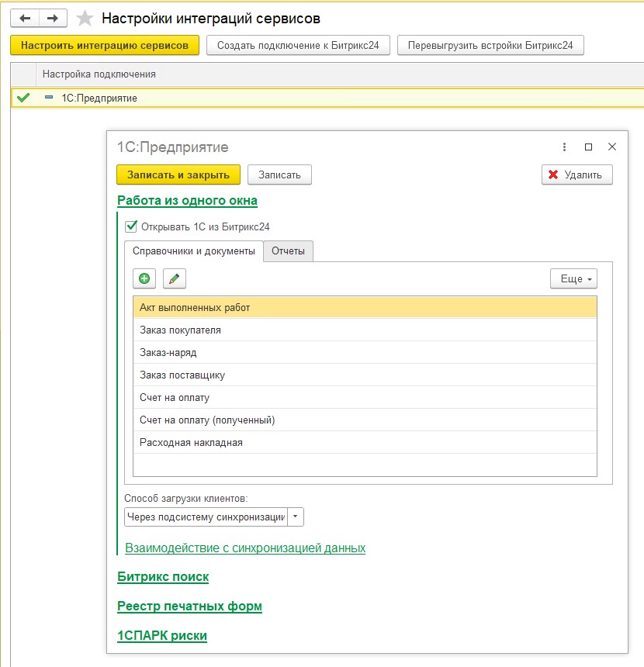Edit selected entry with the pencil icon
644x667 pixels.
tap(174, 278)
